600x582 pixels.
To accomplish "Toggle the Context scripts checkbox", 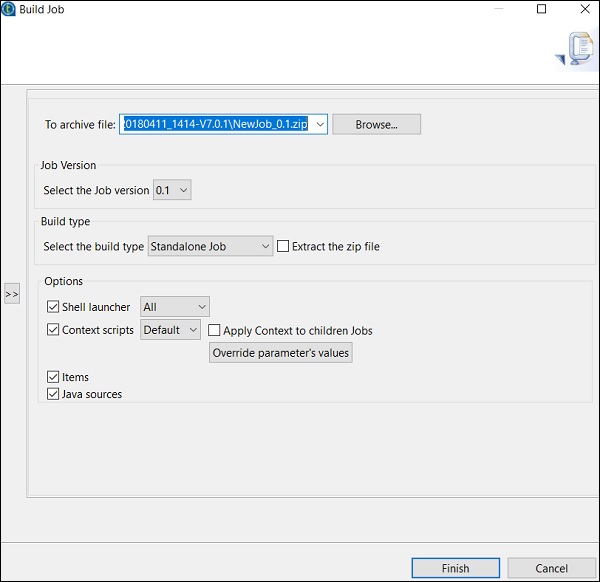I will (54, 330).
